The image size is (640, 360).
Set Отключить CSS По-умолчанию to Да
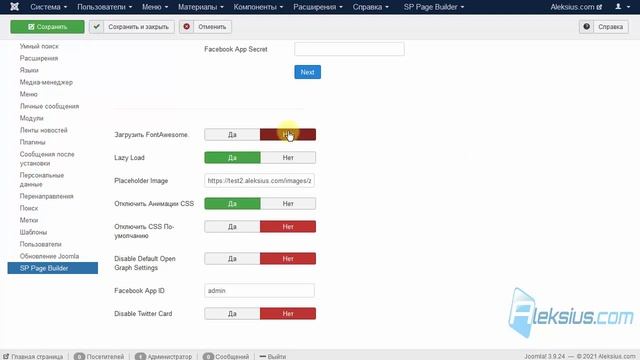pos(232,227)
